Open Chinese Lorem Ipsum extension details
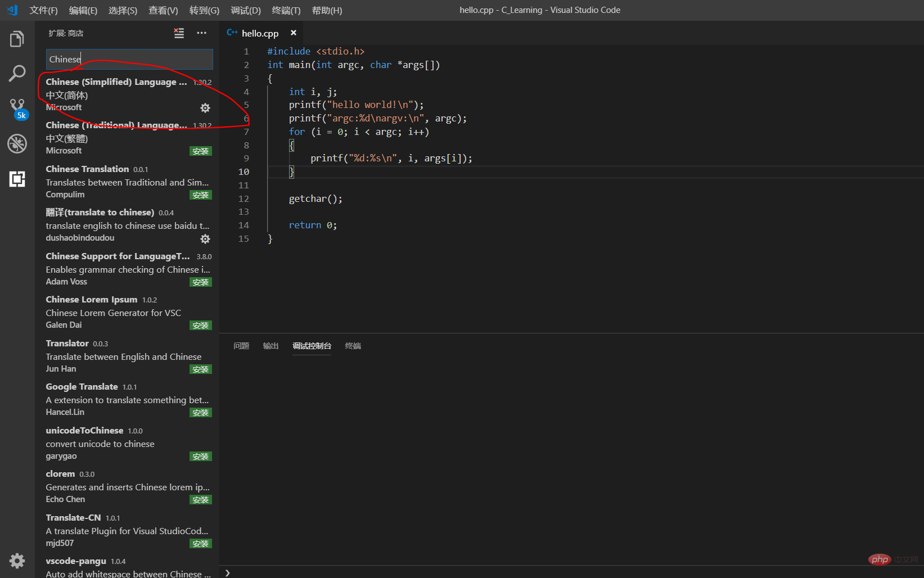The height and width of the screenshot is (578, 924). point(127,312)
